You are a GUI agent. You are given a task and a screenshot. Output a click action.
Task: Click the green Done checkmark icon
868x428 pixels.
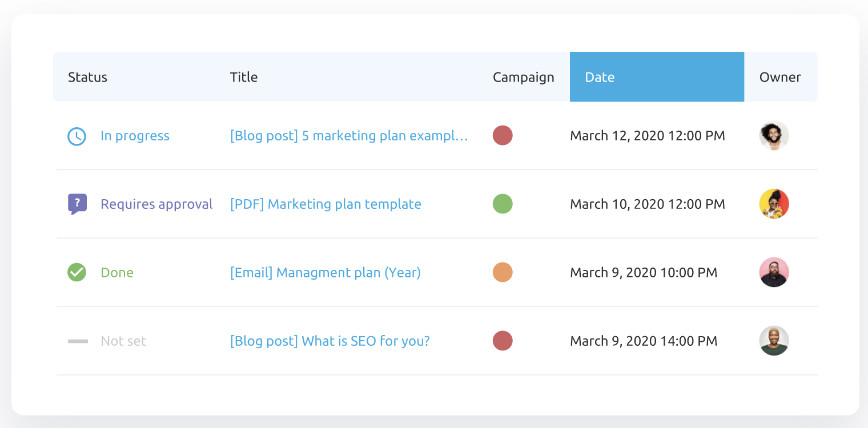pyautogui.click(x=77, y=272)
